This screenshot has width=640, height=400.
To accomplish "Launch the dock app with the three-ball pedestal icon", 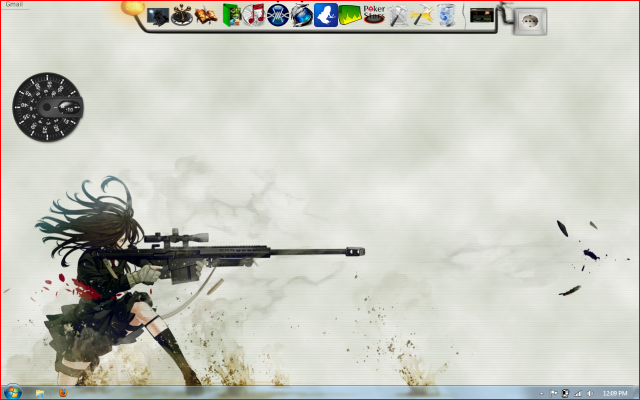I will [182, 16].
